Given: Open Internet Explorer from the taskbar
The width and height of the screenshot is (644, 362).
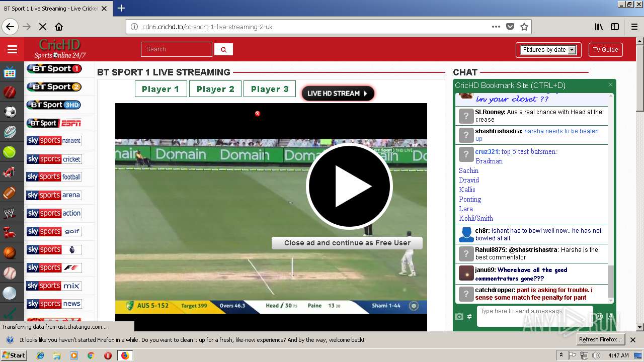Looking at the screenshot, I should pyautogui.click(x=40, y=355).
